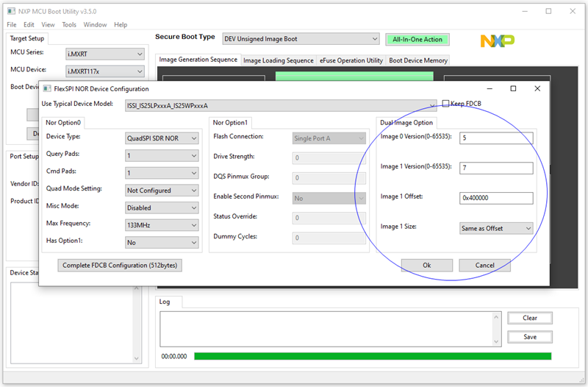The height and width of the screenshot is (387, 588).
Task: Switch to Boot Device Memory tab
Action: tap(418, 60)
